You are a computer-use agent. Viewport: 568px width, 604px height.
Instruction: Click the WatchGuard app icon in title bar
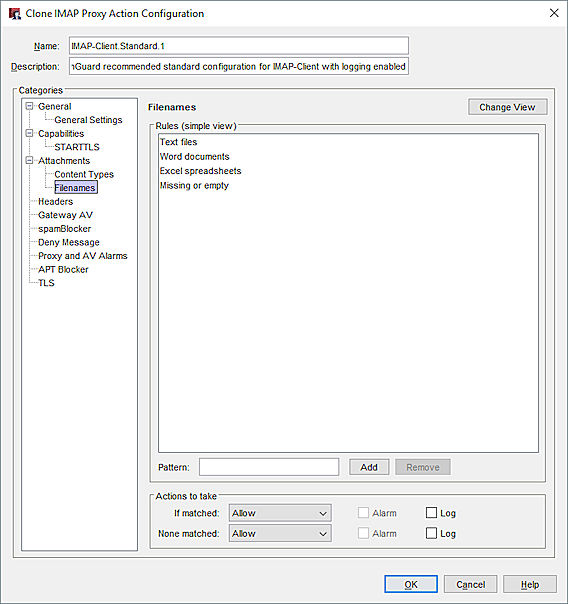tap(15, 14)
